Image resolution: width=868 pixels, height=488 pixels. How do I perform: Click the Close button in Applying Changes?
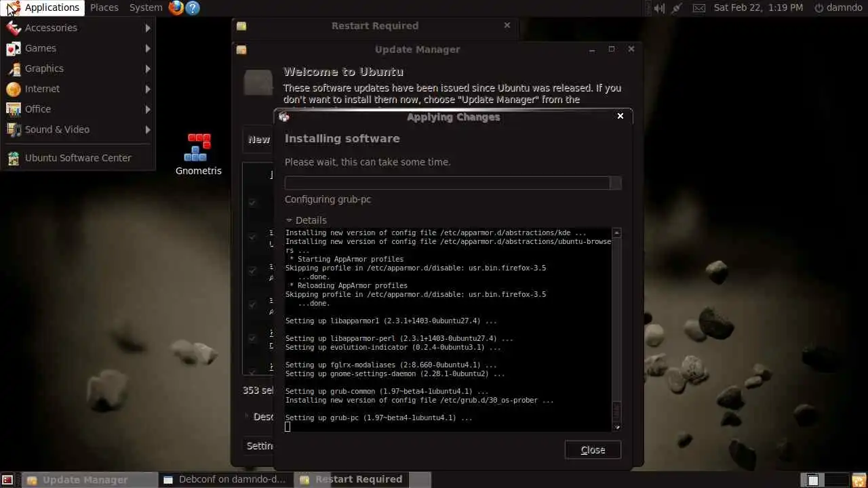pos(593,450)
